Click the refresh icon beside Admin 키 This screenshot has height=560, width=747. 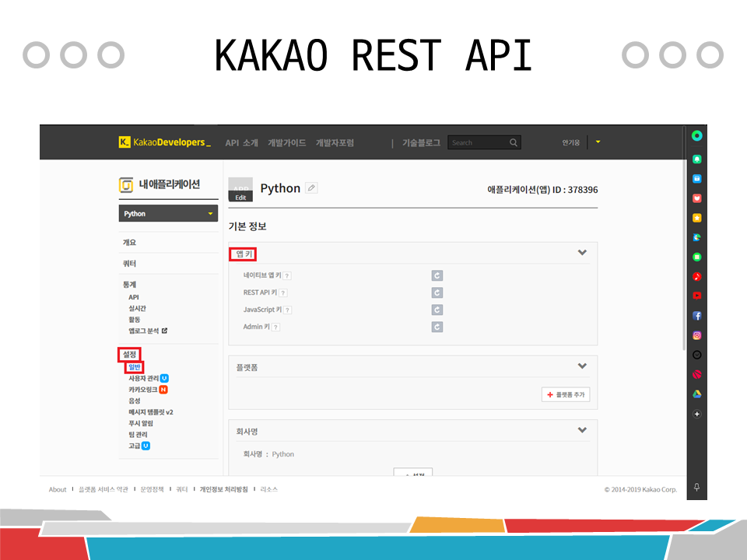[x=437, y=327]
